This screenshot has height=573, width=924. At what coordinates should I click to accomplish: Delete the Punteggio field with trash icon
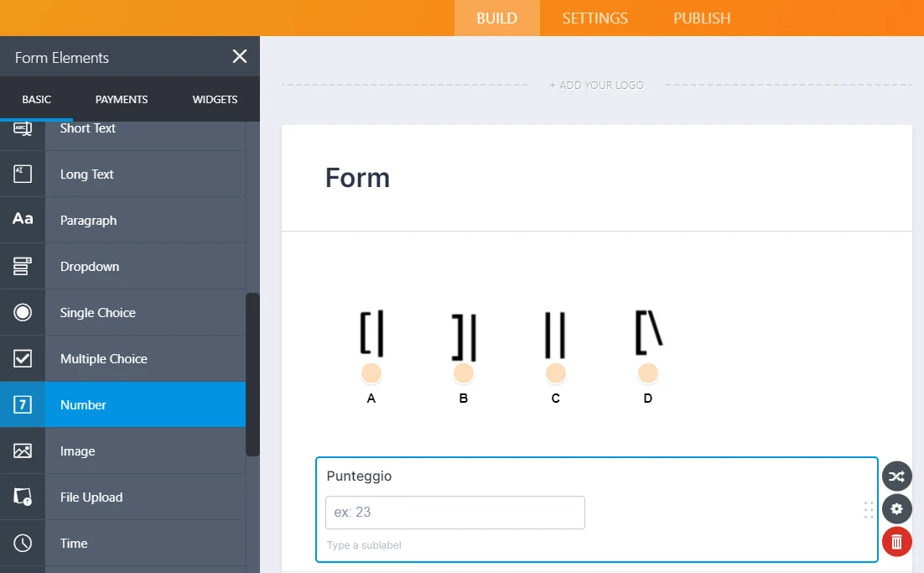pos(896,541)
